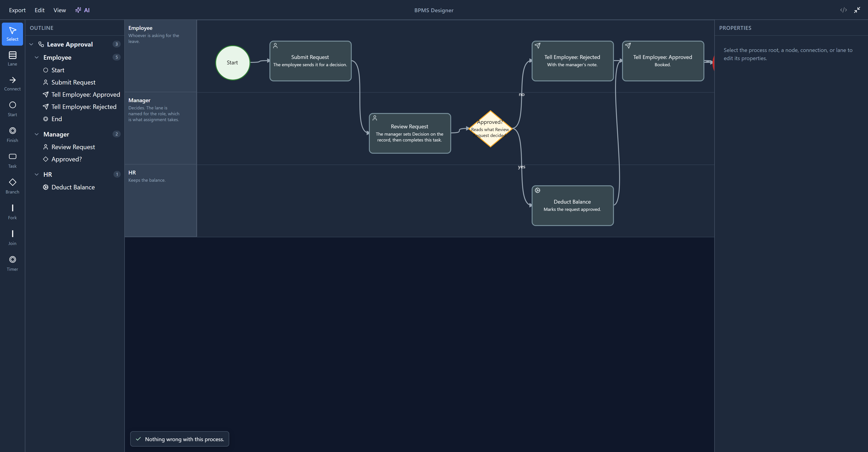Open the Export menu

pyautogui.click(x=17, y=10)
